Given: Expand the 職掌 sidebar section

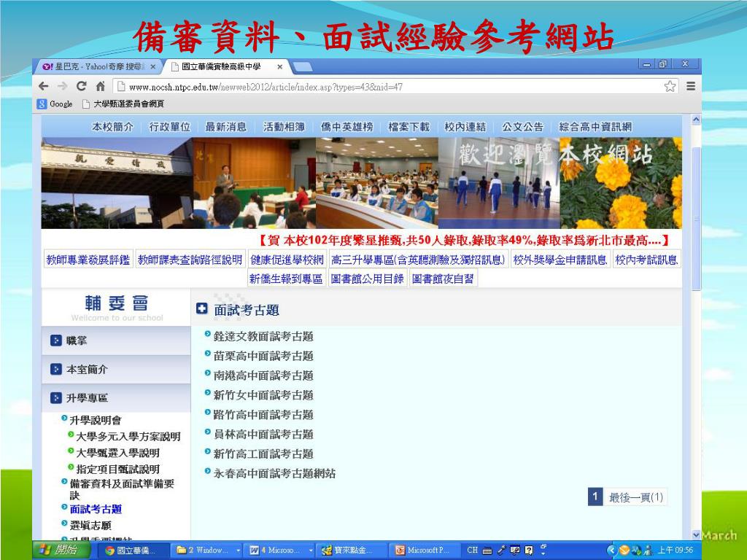Looking at the screenshot, I should tap(116, 341).
